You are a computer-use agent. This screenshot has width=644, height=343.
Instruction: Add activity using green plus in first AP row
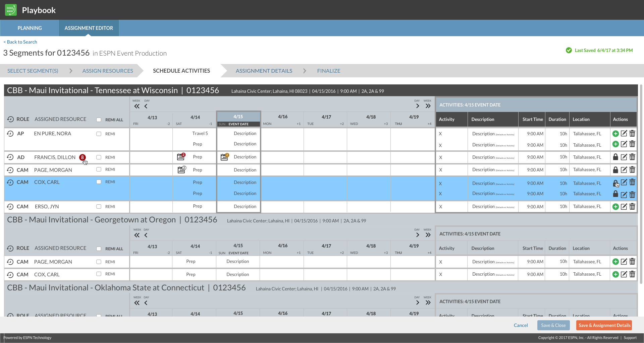615,134
